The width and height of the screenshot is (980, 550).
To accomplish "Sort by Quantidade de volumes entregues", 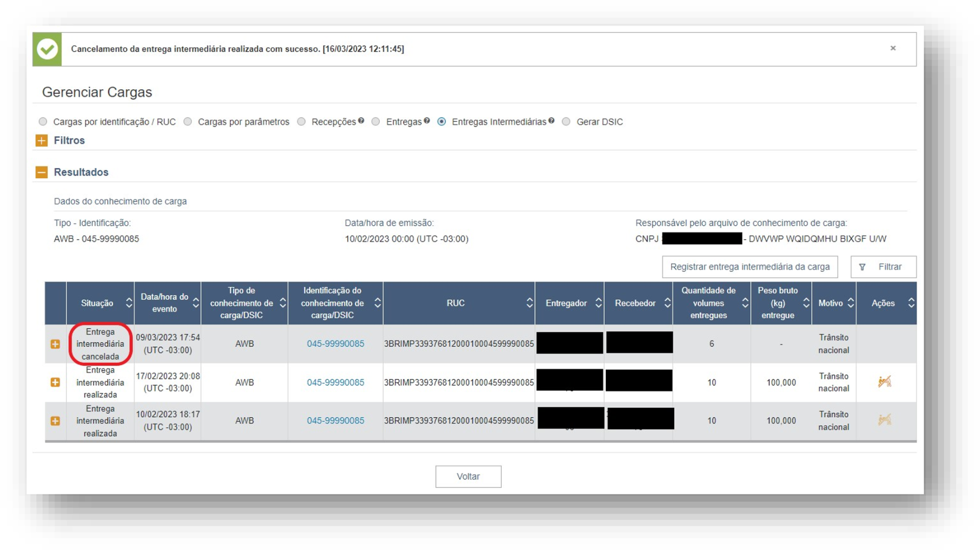I will click(745, 303).
